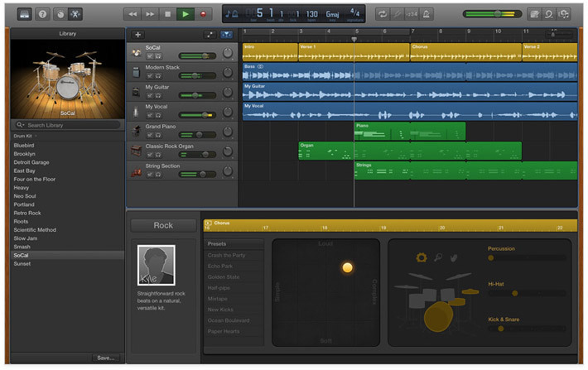
Task: Toggle the Cycle loop button
Action: (383, 14)
